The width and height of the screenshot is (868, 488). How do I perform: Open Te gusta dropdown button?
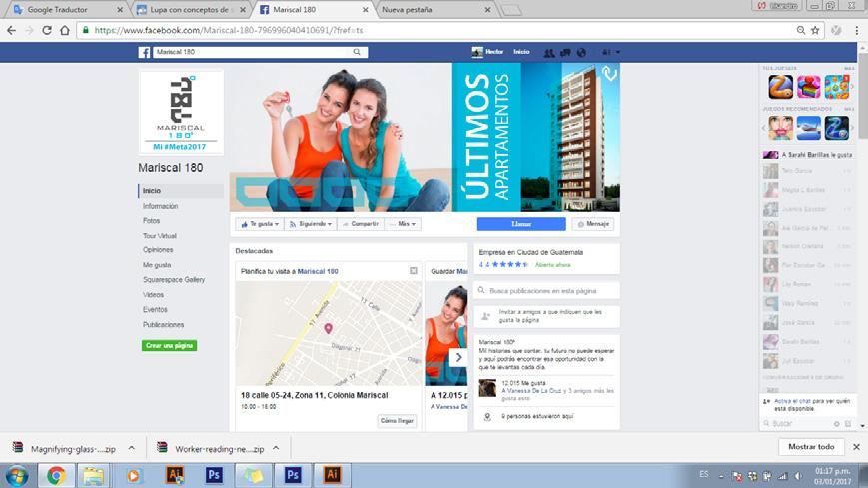(259, 224)
